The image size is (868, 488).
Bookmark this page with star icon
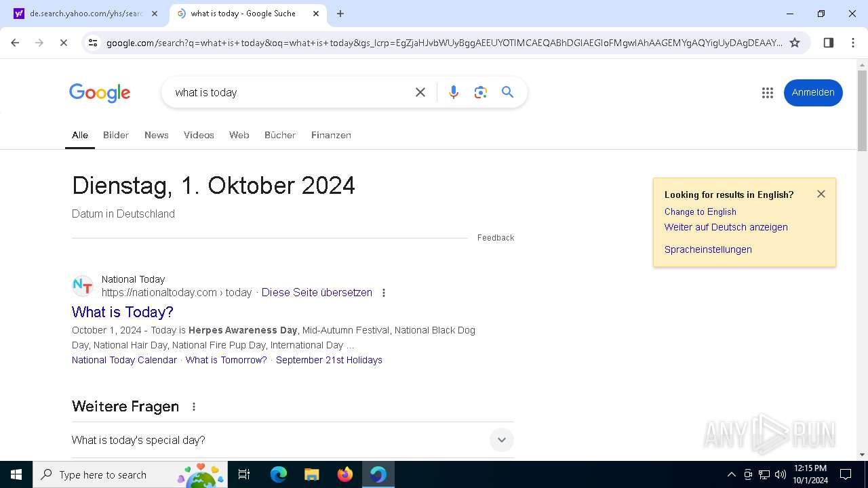[795, 43]
